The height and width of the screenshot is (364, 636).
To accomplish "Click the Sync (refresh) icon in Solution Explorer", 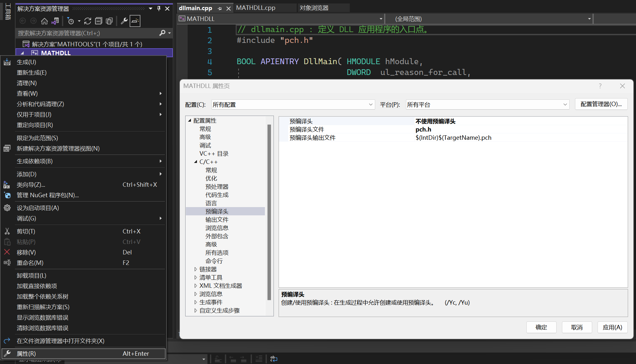I will [88, 21].
